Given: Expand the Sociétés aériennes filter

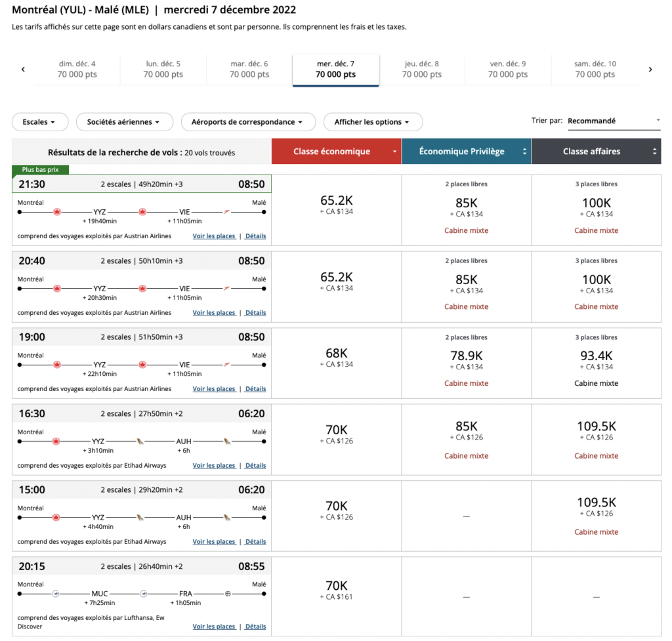Looking at the screenshot, I should coord(124,122).
